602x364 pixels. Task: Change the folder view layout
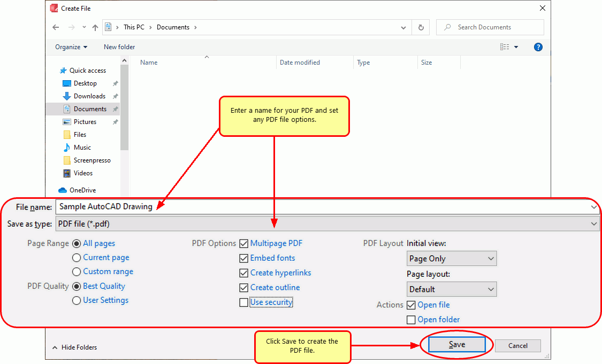505,47
